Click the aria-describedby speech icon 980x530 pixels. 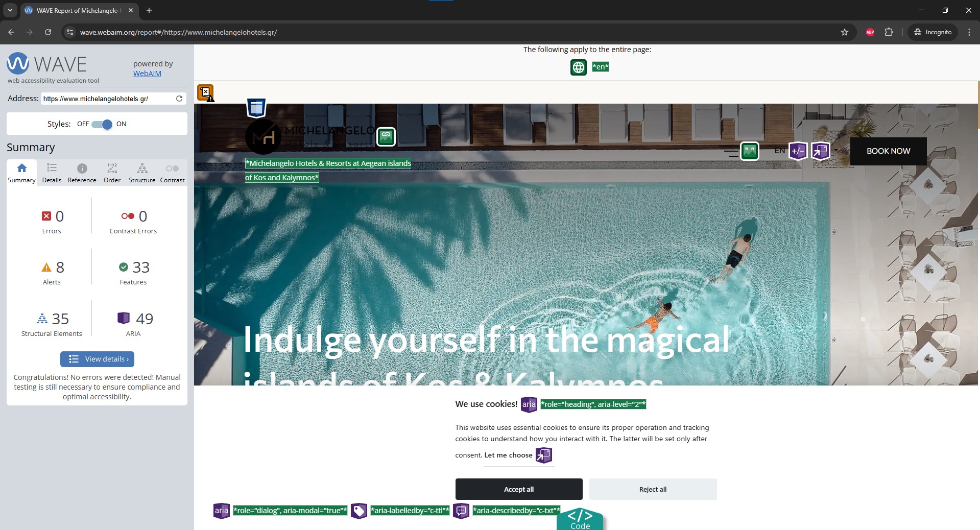point(461,510)
